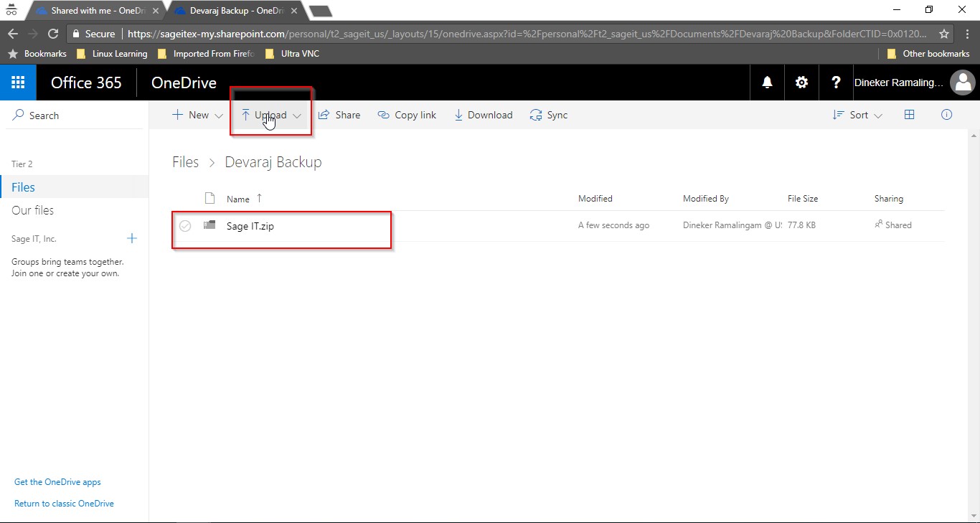
Task: Click the help question mark icon
Action: coord(836,83)
